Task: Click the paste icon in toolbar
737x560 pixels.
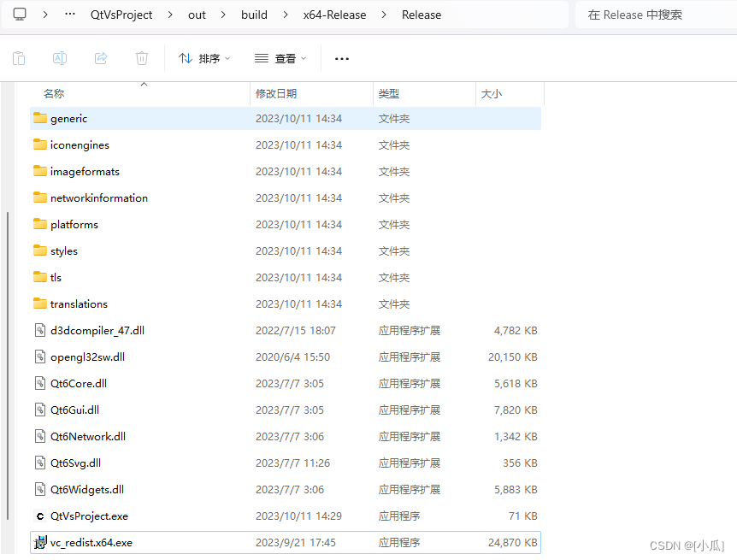Action: click(19, 58)
